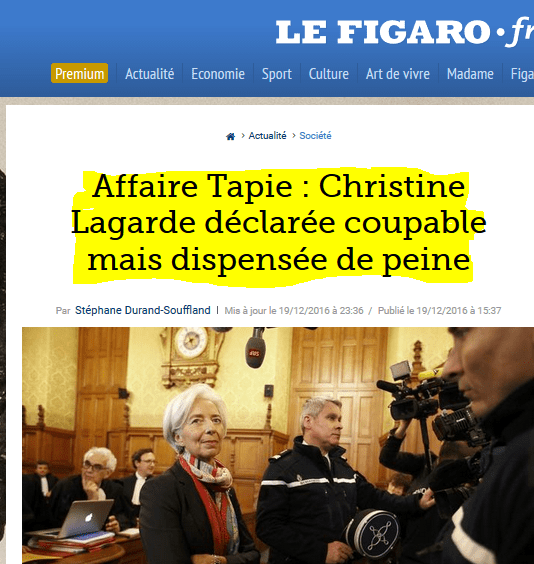
Task: Open the Madame section
Action: 470,74
